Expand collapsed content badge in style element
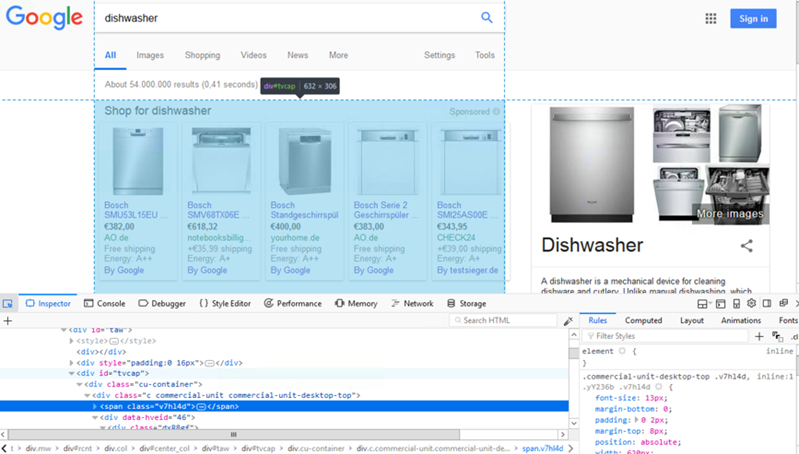The image size is (799, 454). pyautogui.click(x=114, y=341)
